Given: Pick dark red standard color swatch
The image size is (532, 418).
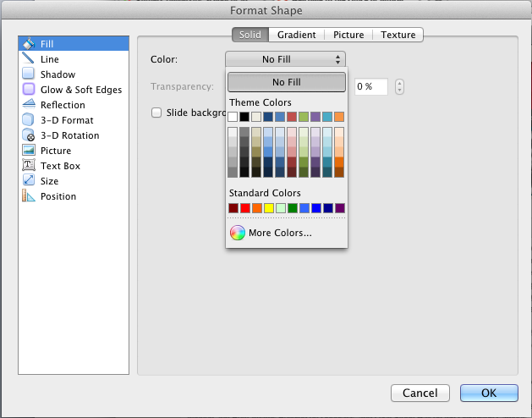Looking at the screenshot, I should 233,208.
